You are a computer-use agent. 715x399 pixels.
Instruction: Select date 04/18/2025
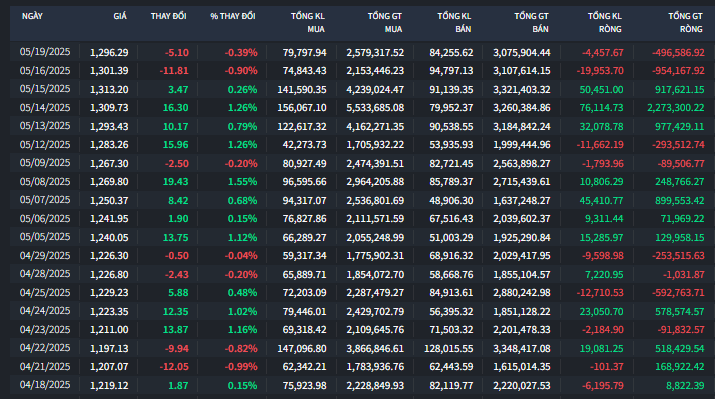[45, 385]
